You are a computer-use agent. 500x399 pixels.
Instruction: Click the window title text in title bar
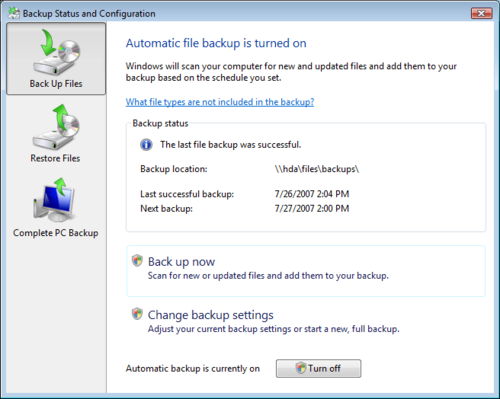click(89, 14)
